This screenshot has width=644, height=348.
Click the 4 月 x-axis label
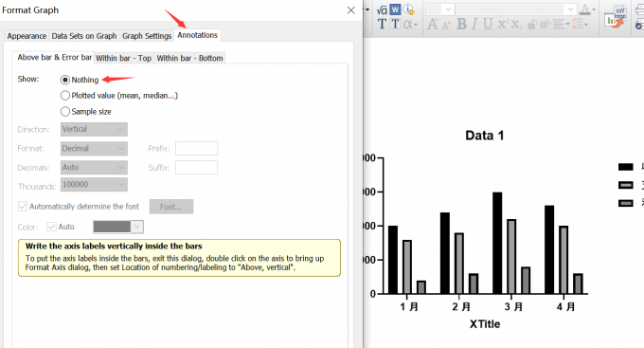click(x=566, y=307)
